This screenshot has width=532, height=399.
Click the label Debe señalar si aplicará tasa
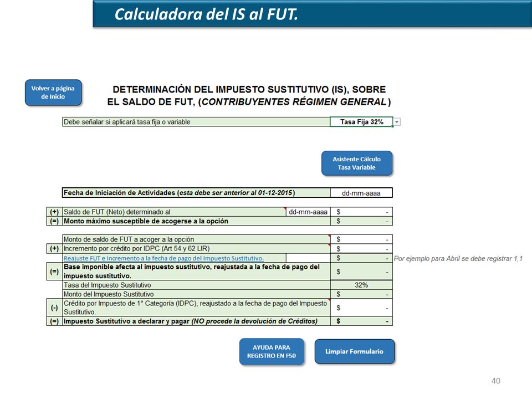tap(196, 122)
